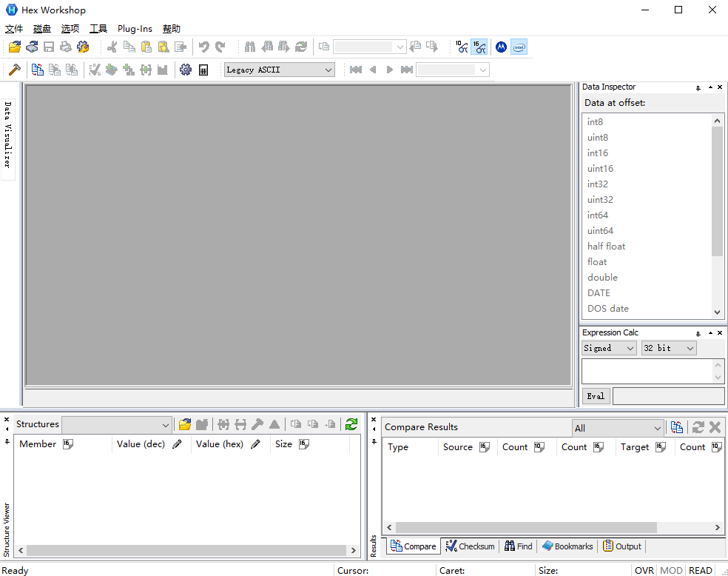The image size is (728, 576).
Task: Click the clear results X icon
Action: [715, 427]
